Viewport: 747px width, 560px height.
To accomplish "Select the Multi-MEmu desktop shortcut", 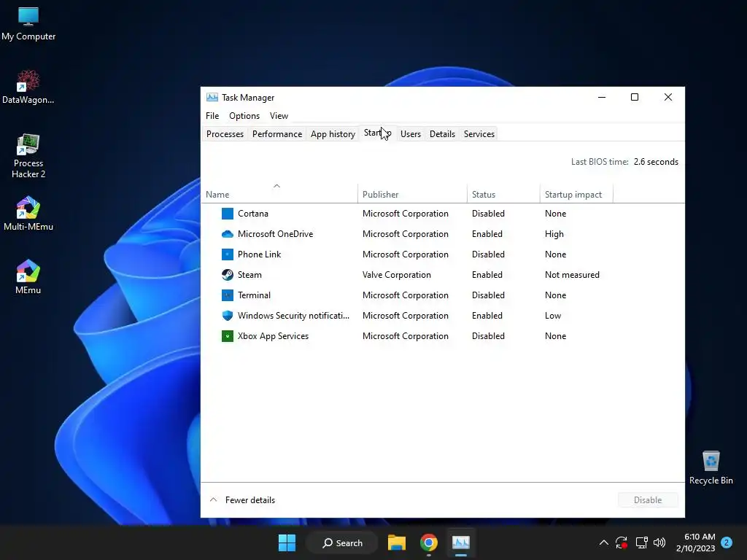I will [x=28, y=214].
